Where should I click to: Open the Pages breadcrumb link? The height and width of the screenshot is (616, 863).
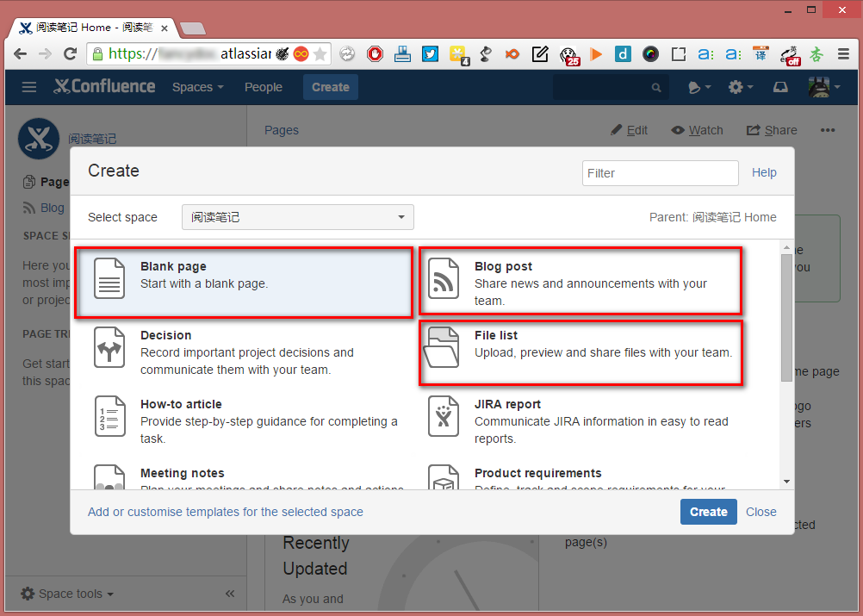(282, 130)
